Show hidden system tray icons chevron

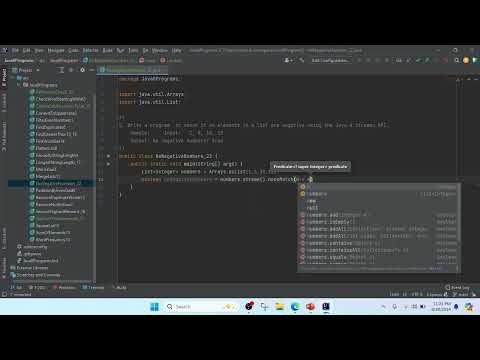(384, 307)
